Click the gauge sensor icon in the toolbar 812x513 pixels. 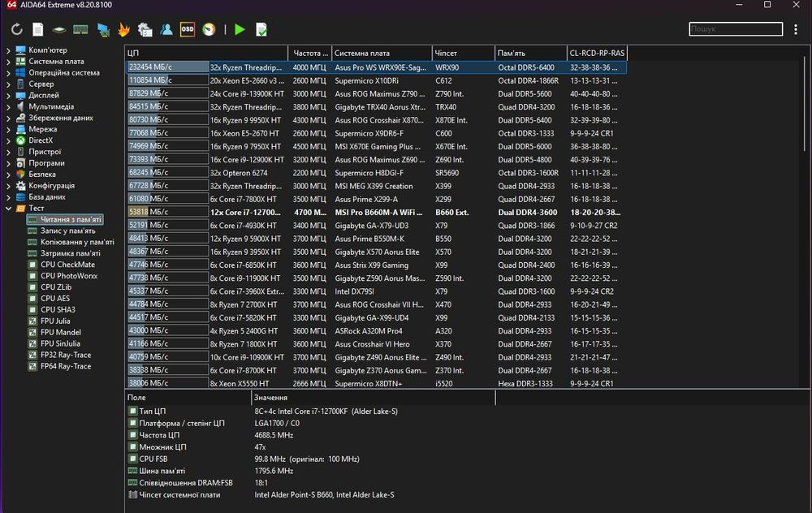[x=209, y=30]
